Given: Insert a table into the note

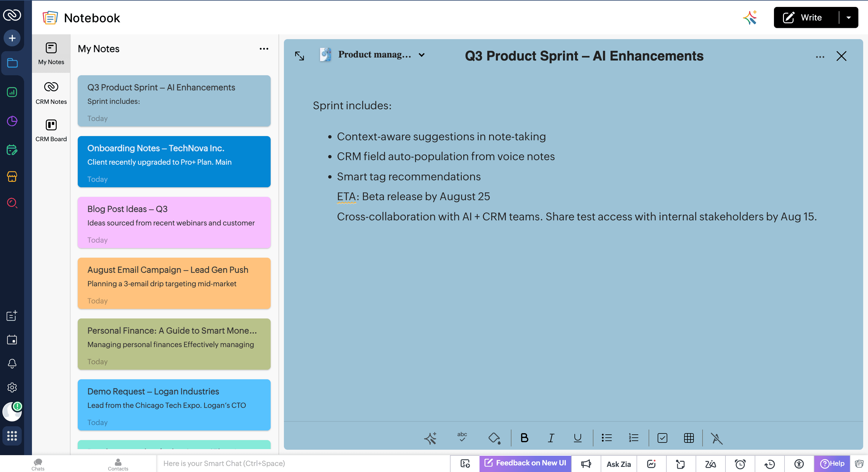Looking at the screenshot, I should (x=689, y=438).
